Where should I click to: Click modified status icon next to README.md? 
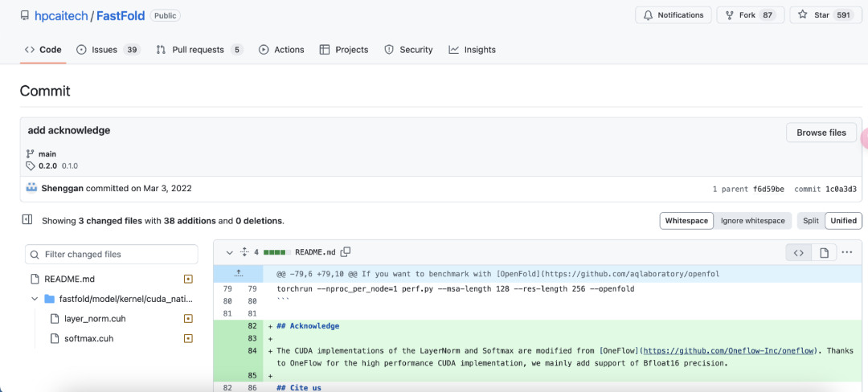(187, 279)
